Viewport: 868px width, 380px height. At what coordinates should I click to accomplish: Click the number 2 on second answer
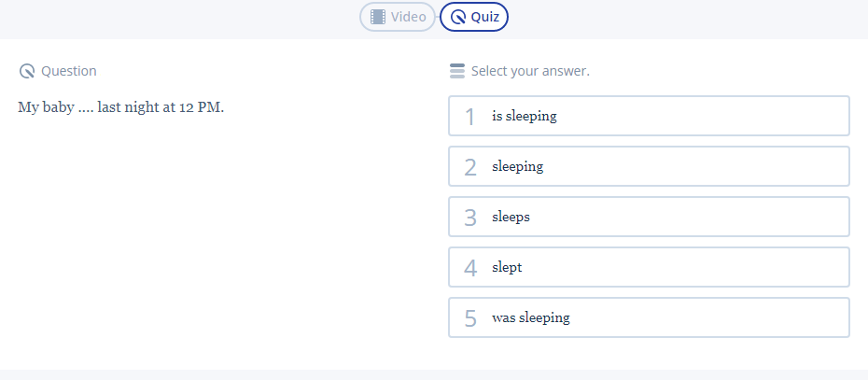(x=470, y=167)
